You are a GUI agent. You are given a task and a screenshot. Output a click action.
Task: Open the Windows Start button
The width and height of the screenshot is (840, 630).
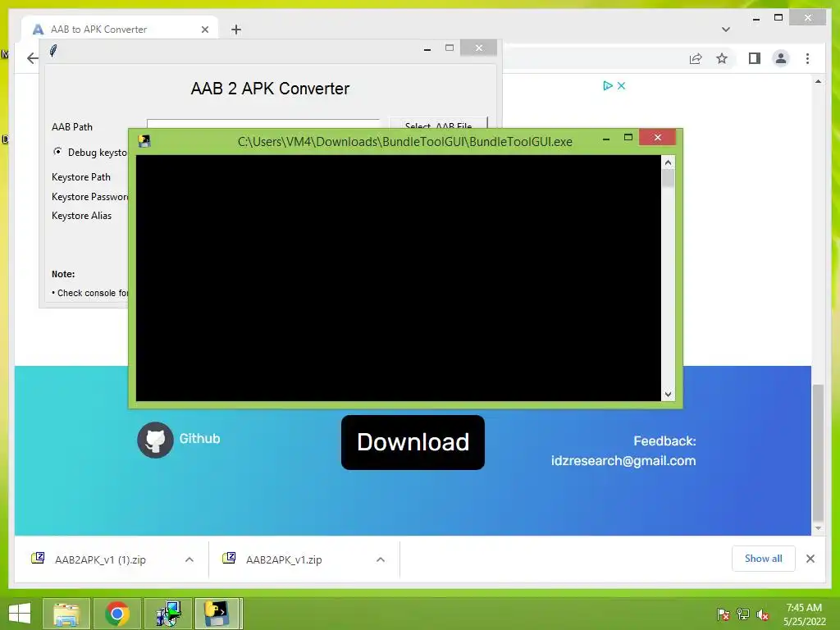[20, 614]
